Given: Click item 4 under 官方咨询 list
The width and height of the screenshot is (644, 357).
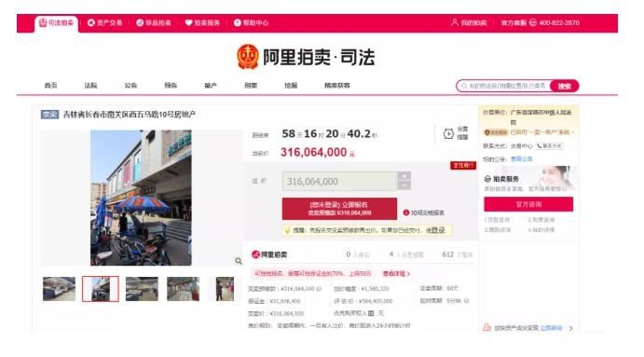Looking at the screenshot, I should pyautogui.click(x=541, y=229).
